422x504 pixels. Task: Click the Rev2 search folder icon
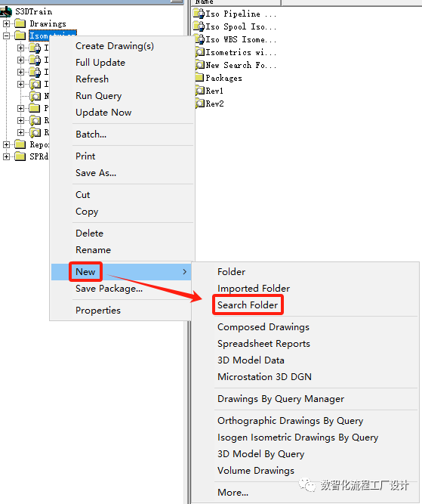(199, 104)
